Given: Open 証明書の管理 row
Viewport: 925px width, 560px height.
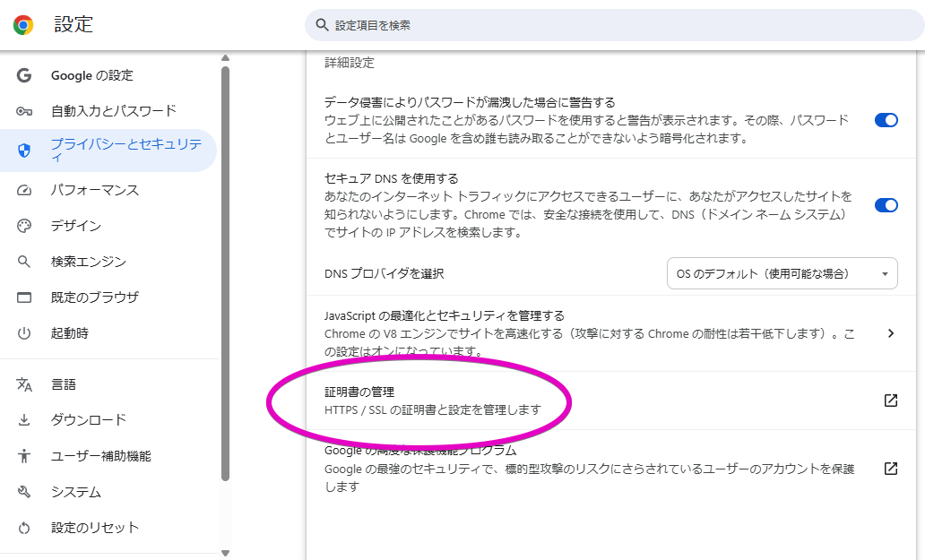Looking at the screenshot, I should pos(611,401).
